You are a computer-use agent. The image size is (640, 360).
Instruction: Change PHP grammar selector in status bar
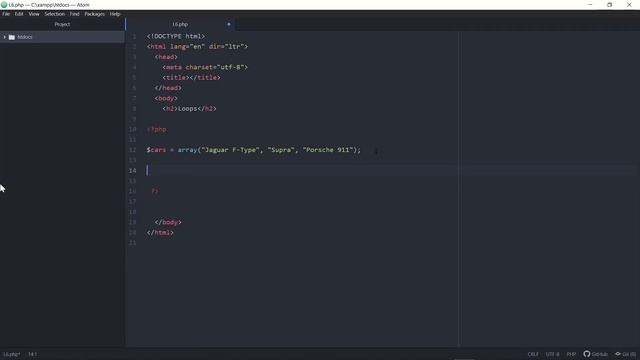571,354
